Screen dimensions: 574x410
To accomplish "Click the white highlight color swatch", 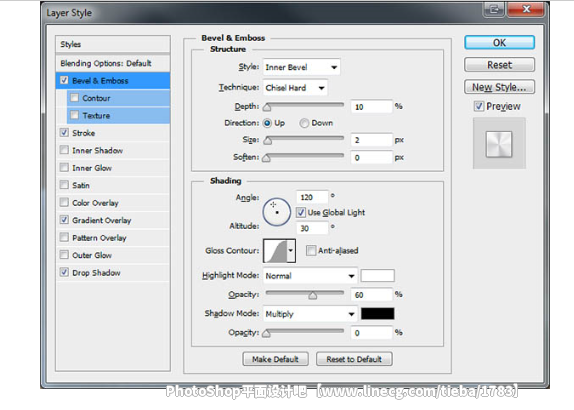I will coord(377,276).
